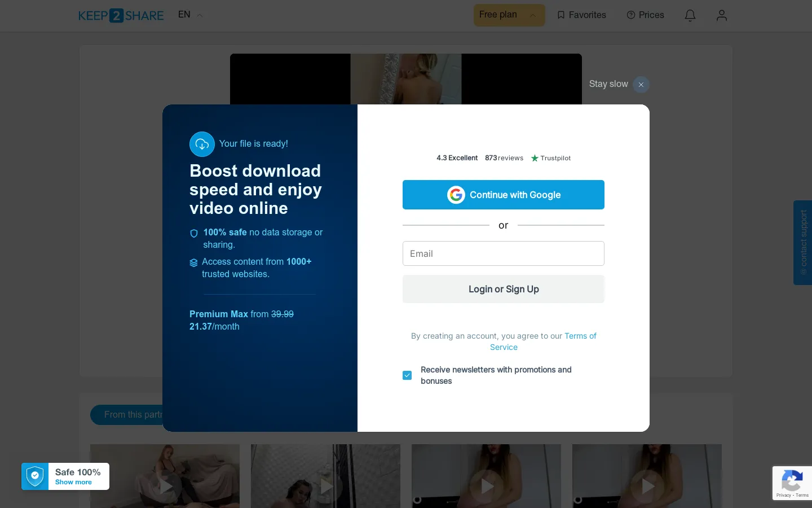Image resolution: width=812 pixels, height=508 pixels.
Task: Click Show more under Safe 100%
Action: (73, 483)
